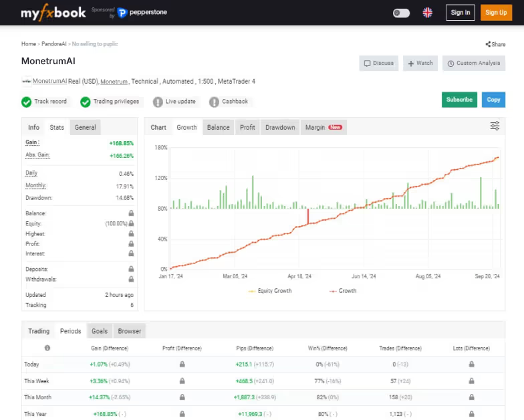Open the Margin tab

pyautogui.click(x=323, y=127)
